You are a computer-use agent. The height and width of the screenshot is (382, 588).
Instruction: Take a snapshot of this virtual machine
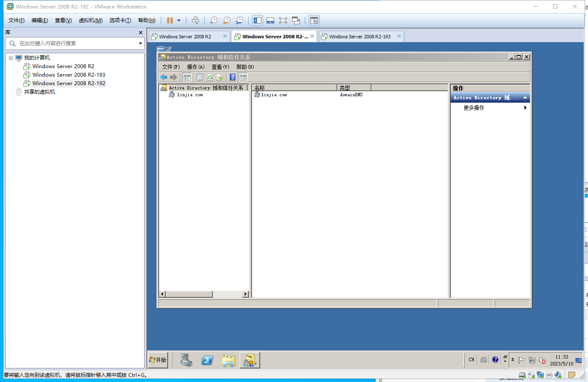[214, 20]
